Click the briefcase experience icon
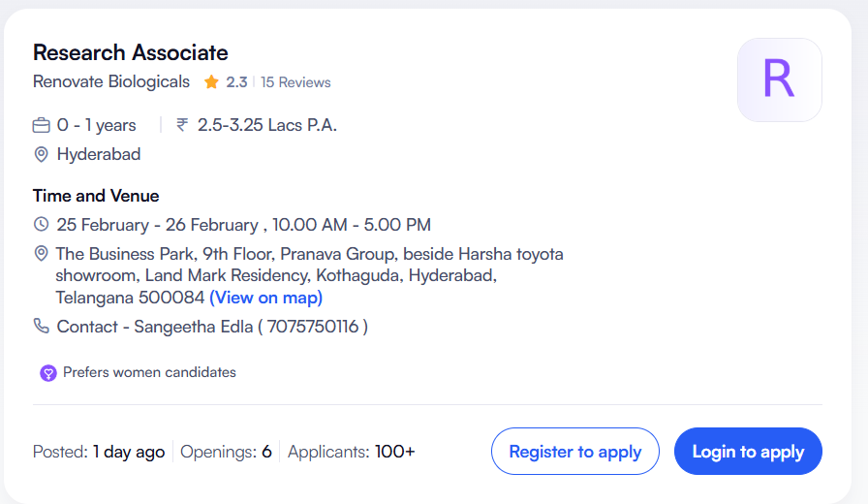This screenshot has width=868, height=504. pos(41,125)
